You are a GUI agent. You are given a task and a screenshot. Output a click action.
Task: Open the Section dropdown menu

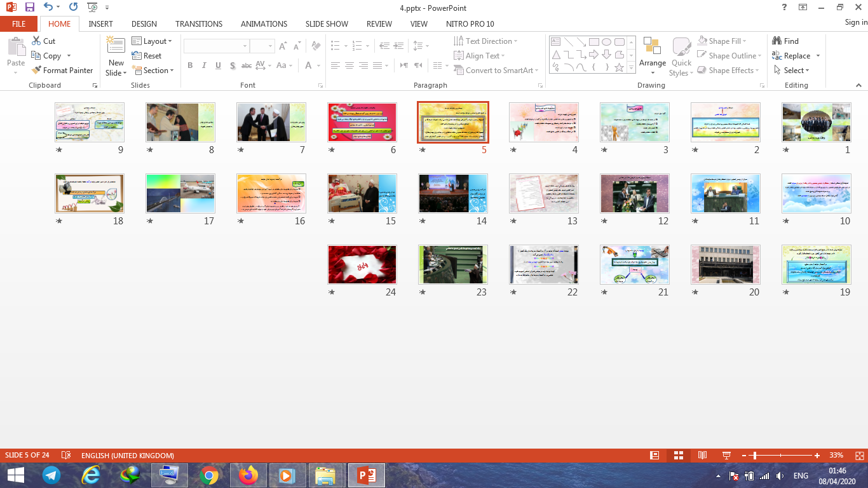153,71
